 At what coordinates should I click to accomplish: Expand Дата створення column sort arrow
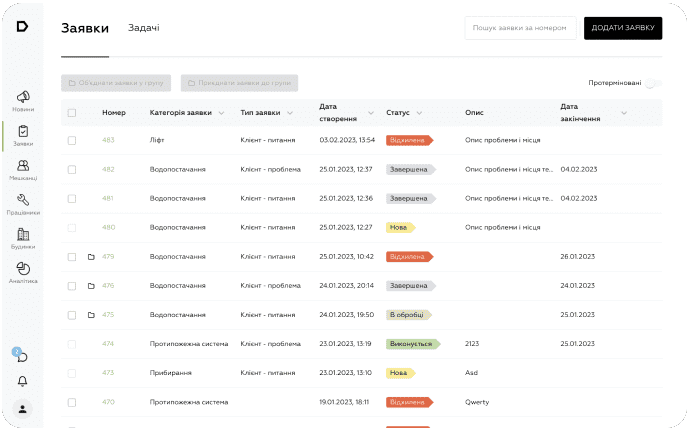click(x=371, y=113)
